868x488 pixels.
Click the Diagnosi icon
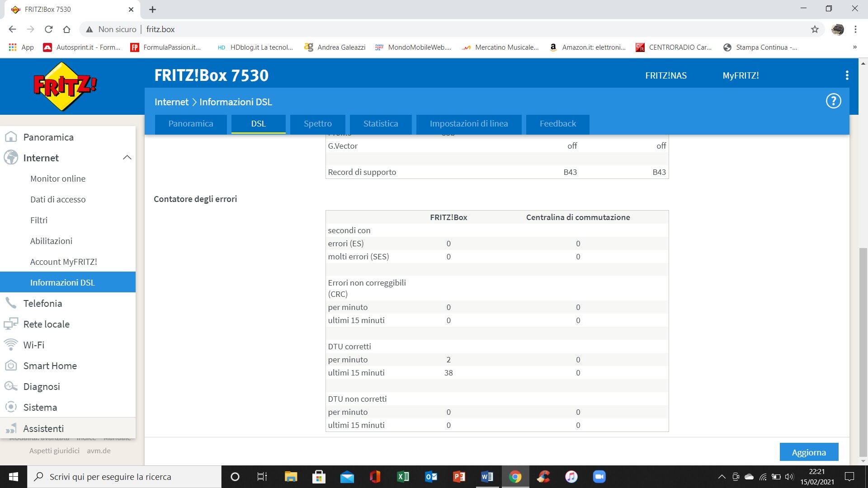coord(11,386)
